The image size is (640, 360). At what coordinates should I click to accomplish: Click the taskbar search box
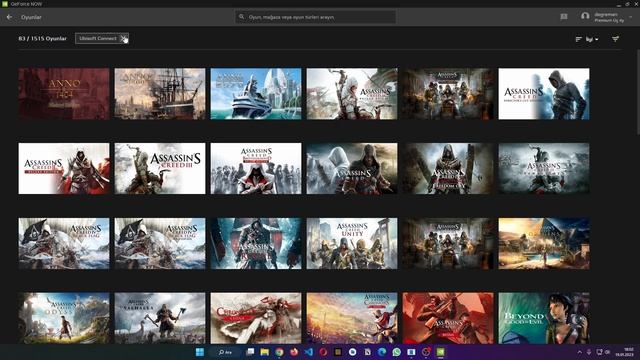(225, 352)
